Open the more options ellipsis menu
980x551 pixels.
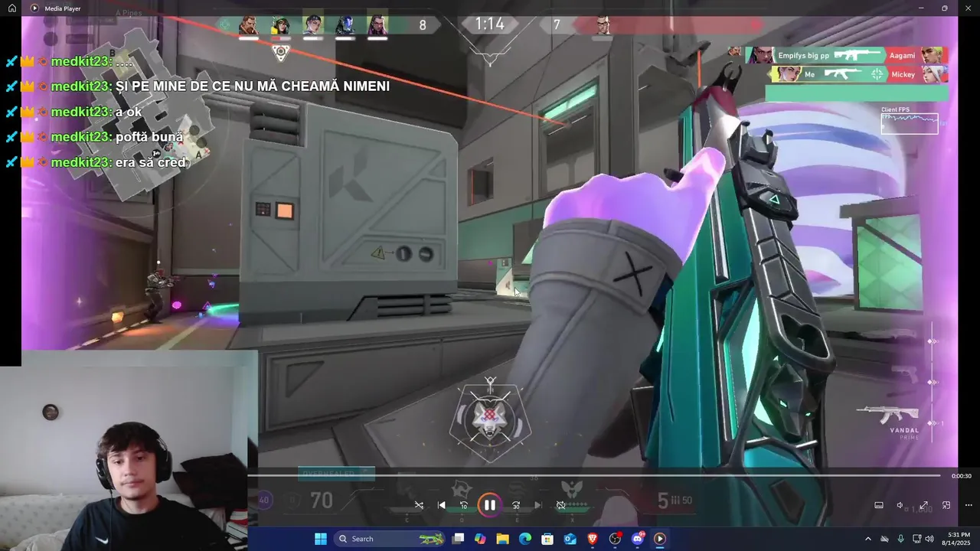pos(969,505)
